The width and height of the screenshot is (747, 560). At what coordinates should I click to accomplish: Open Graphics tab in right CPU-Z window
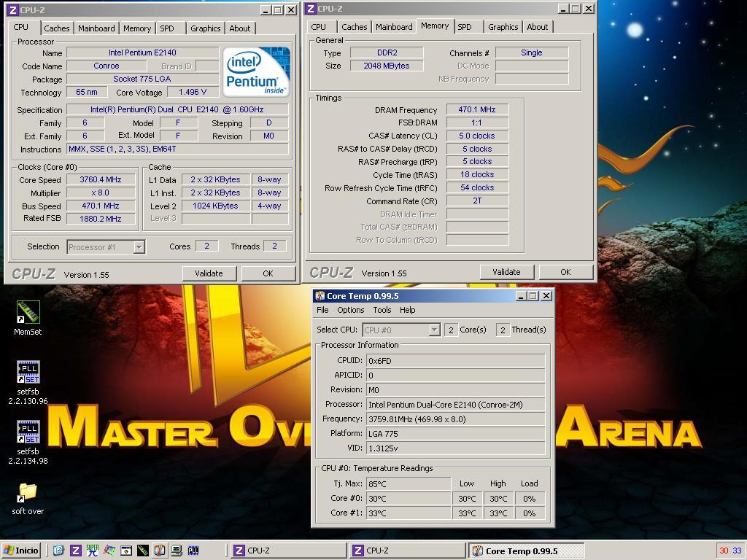pyautogui.click(x=503, y=27)
